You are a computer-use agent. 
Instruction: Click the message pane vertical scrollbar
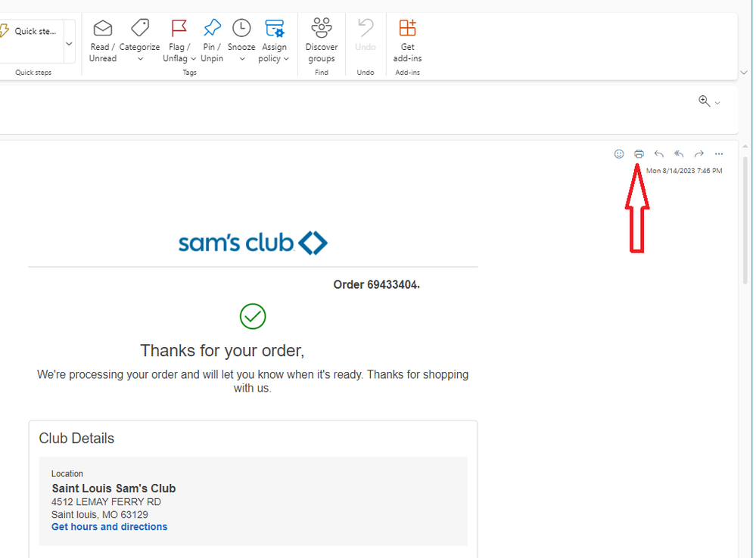point(745,220)
